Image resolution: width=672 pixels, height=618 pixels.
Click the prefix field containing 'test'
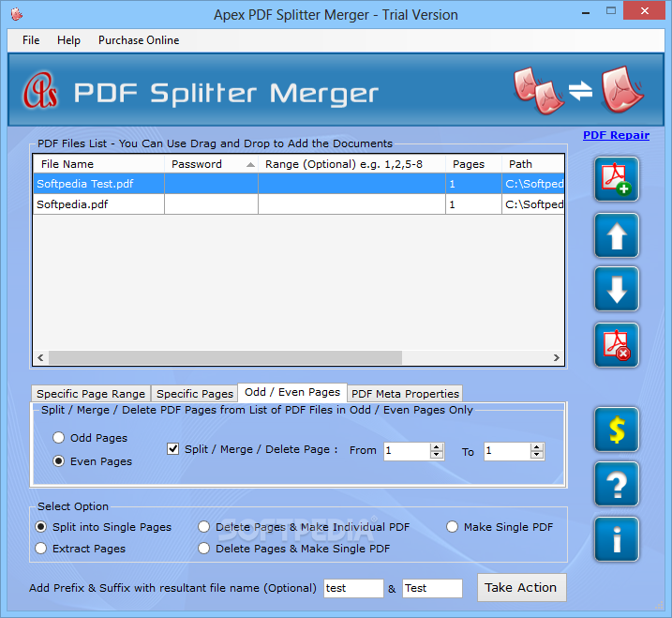click(x=353, y=588)
